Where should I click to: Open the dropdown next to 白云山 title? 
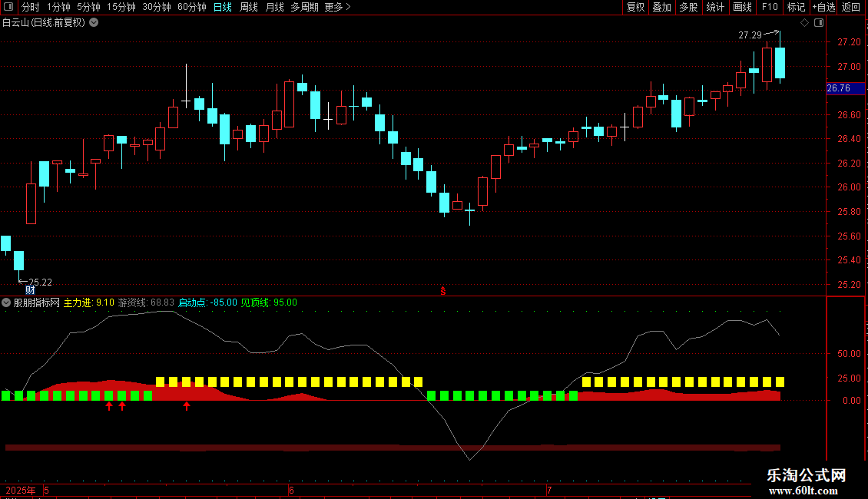coord(94,23)
